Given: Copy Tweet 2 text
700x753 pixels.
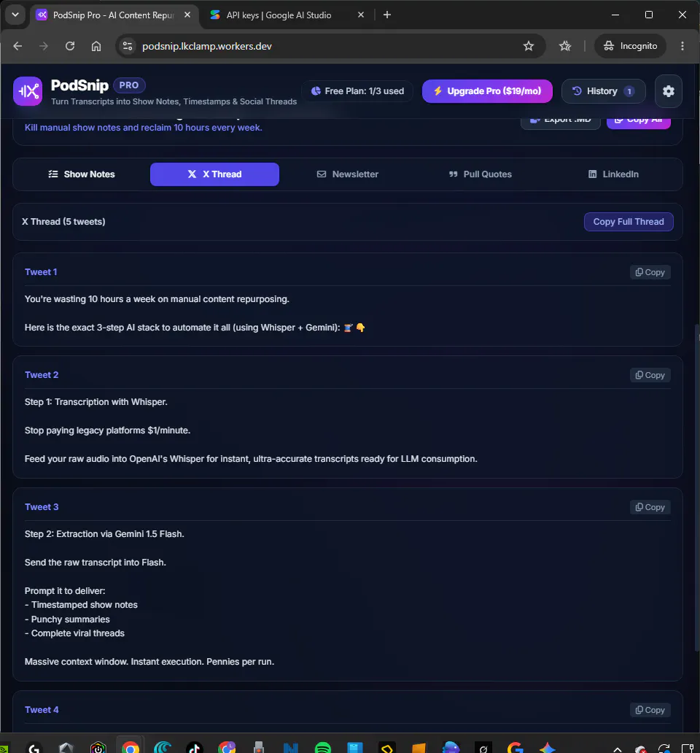Looking at the screenshot, I should [650, 375].
